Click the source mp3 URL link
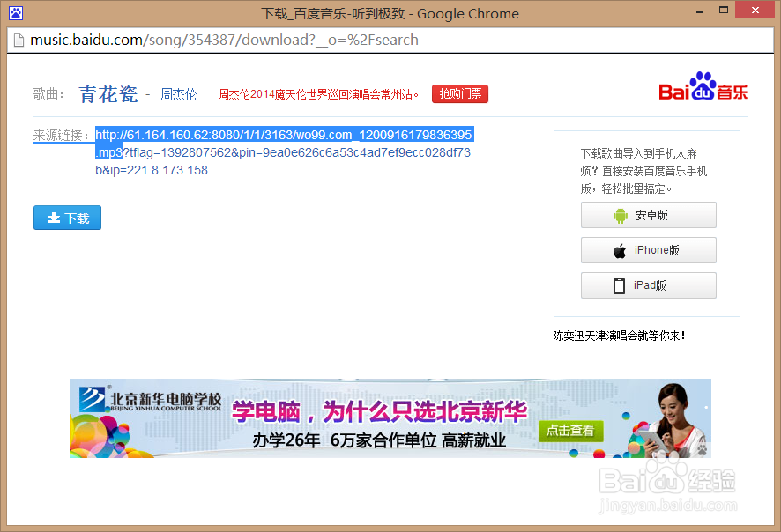 coord(284,152)
